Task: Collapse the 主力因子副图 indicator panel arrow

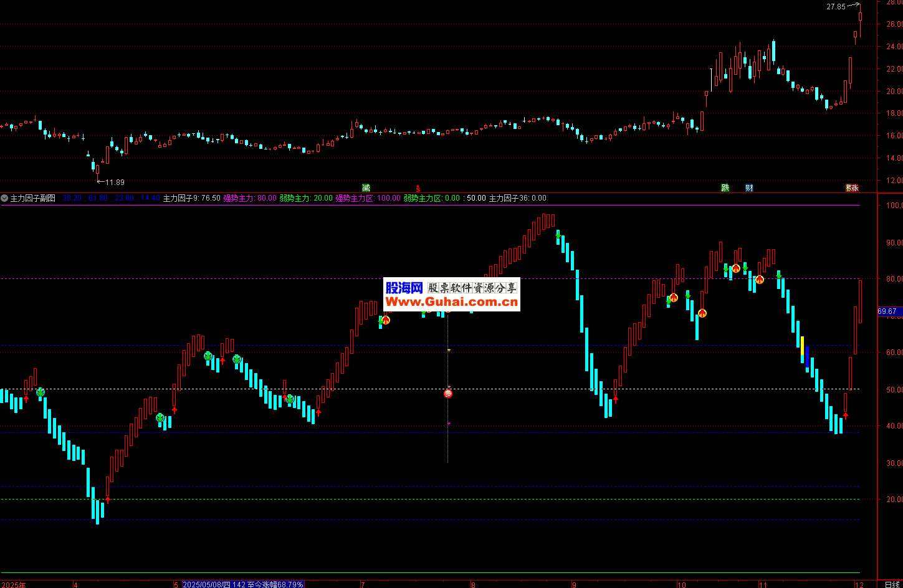Action: [4, 199]
